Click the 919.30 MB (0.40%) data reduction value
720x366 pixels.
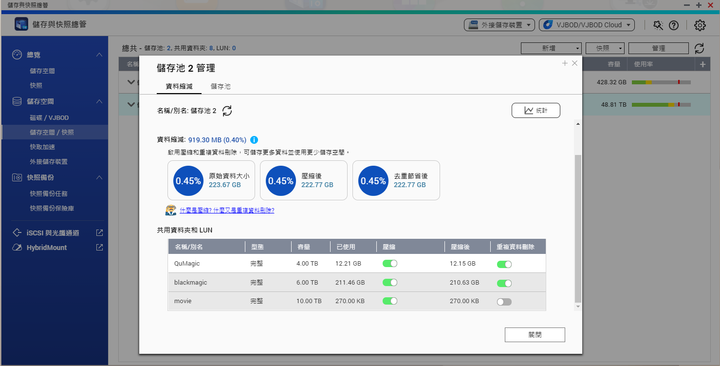(x=217, y=140)
